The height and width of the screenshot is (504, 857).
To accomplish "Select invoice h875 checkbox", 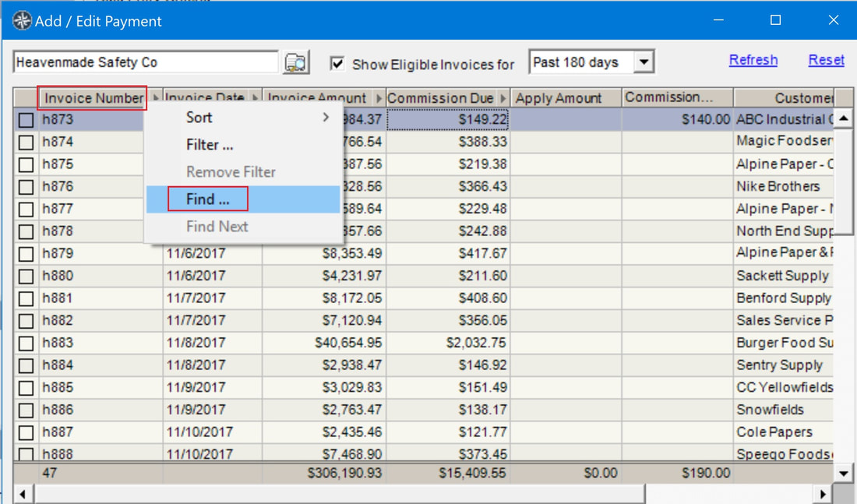I will [26, 164].
